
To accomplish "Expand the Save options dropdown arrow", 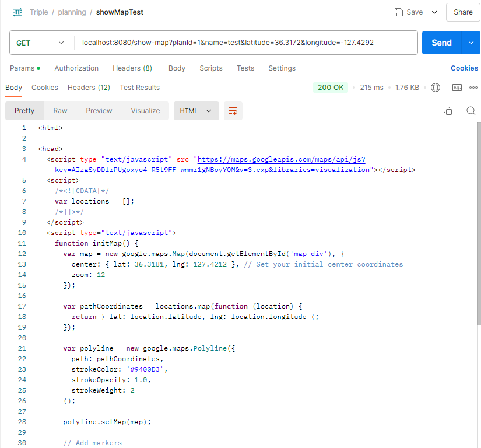I will pyautogui.click(x=434, y=12).
